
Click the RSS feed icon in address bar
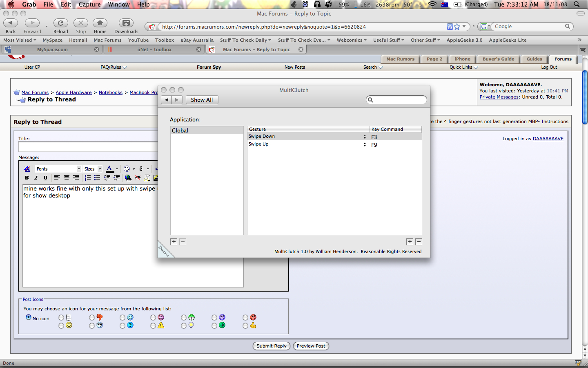pyautogui.click(x=450, y=27)
